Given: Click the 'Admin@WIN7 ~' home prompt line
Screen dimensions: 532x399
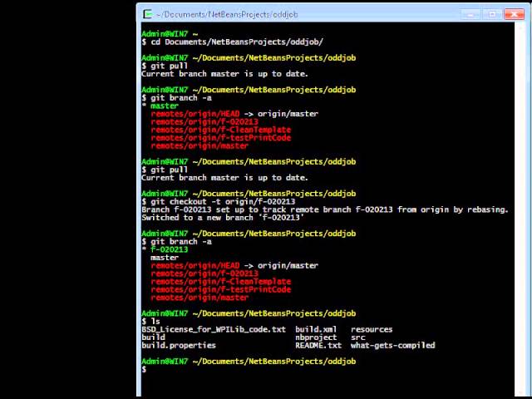Looking at the screenshot, I should point(170,34).
